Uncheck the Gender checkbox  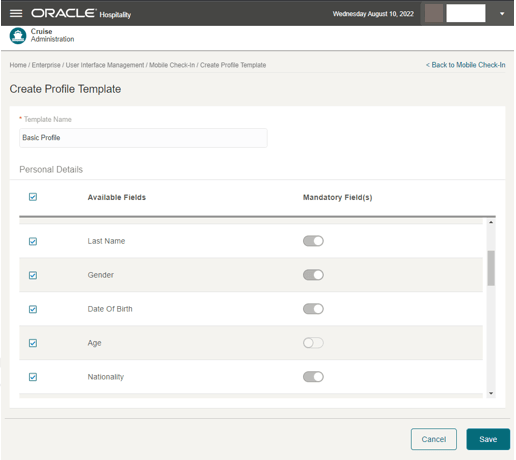[33, 275]
